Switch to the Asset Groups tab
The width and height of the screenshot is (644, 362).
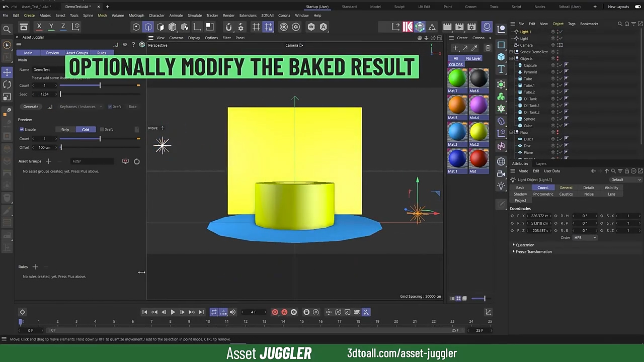[77, 53]
